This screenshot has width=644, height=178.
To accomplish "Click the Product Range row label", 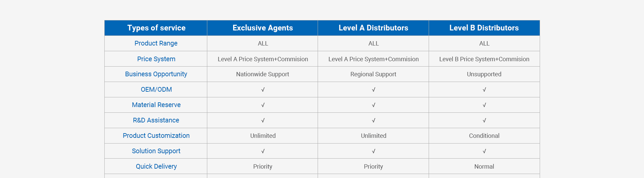I will (156, 43).
